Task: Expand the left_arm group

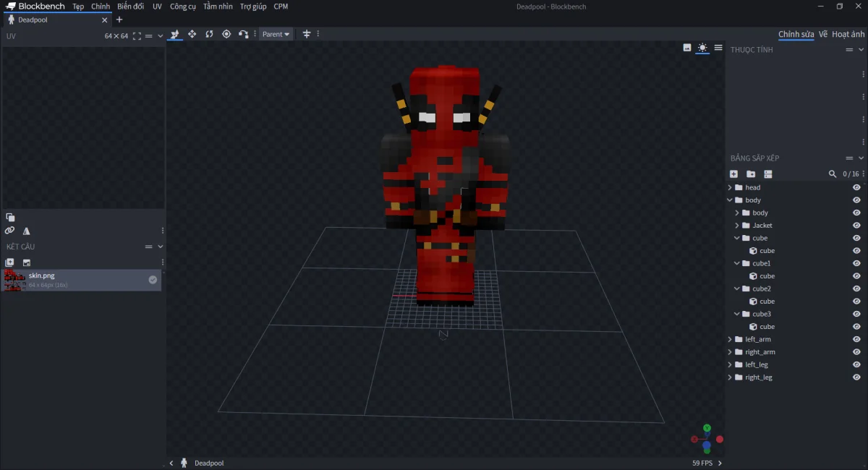Action: click(730, 339)
